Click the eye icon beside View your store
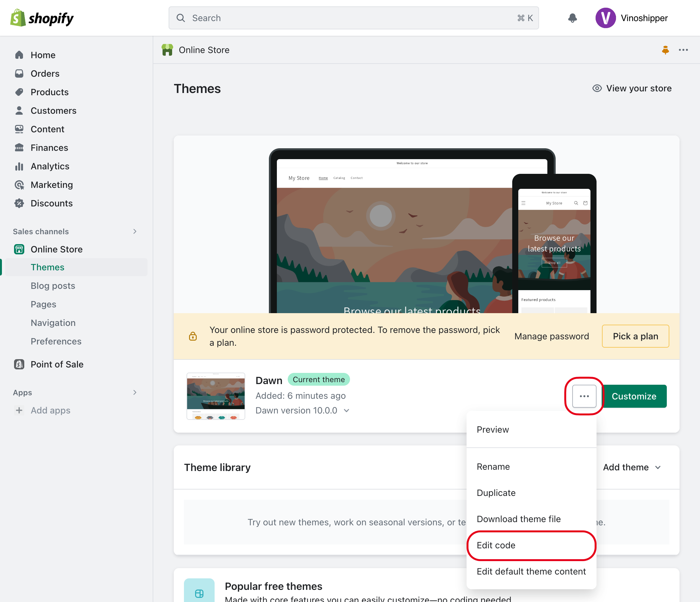 point(597,88)
